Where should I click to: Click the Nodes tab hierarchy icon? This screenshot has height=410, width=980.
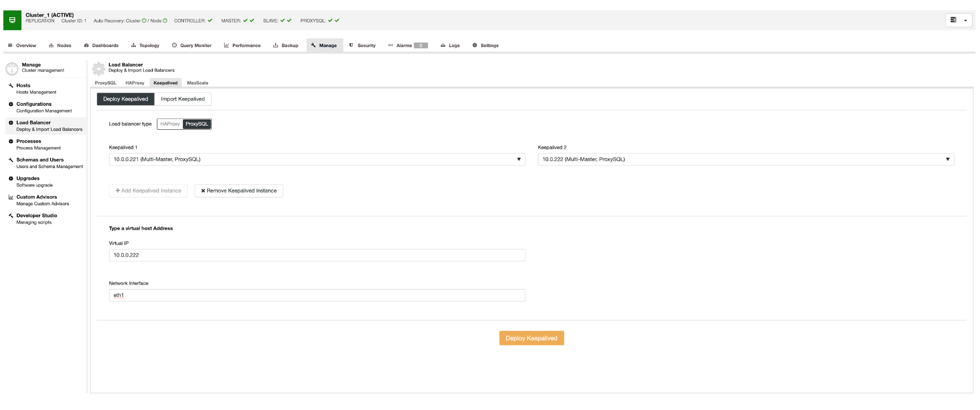(x=51, y=46)
